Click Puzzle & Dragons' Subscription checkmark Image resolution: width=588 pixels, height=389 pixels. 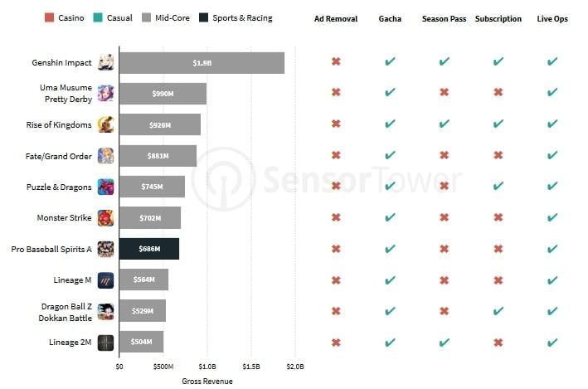click(498, 186)
